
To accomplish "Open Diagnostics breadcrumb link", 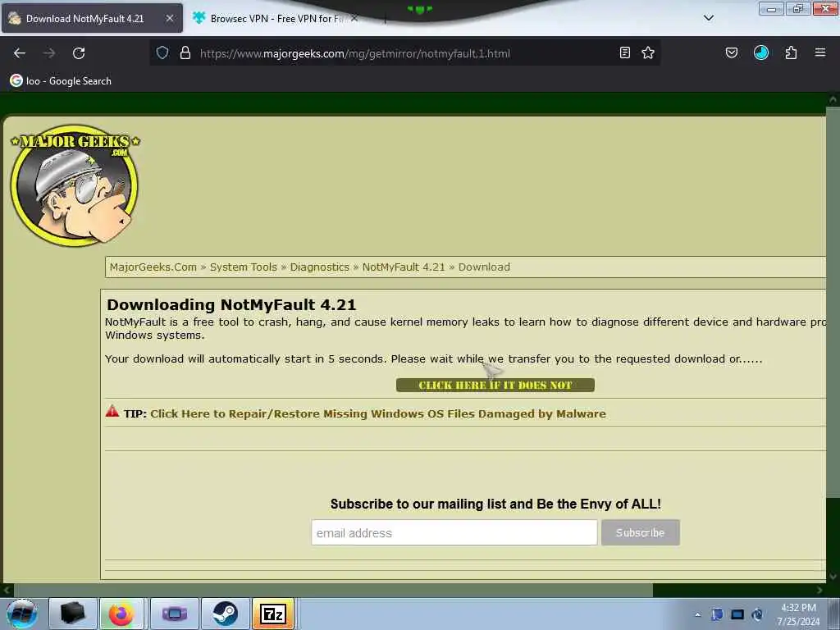I will pyautogui.click(x=319, y=267).
